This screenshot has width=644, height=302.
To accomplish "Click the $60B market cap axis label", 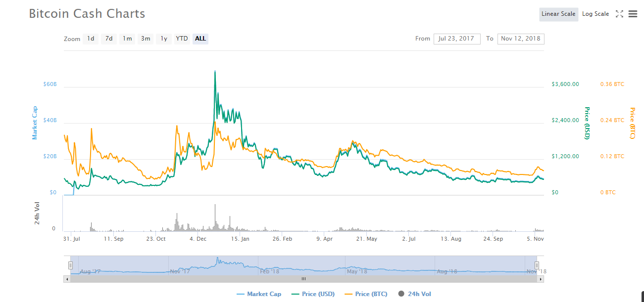I will [50, 85].
